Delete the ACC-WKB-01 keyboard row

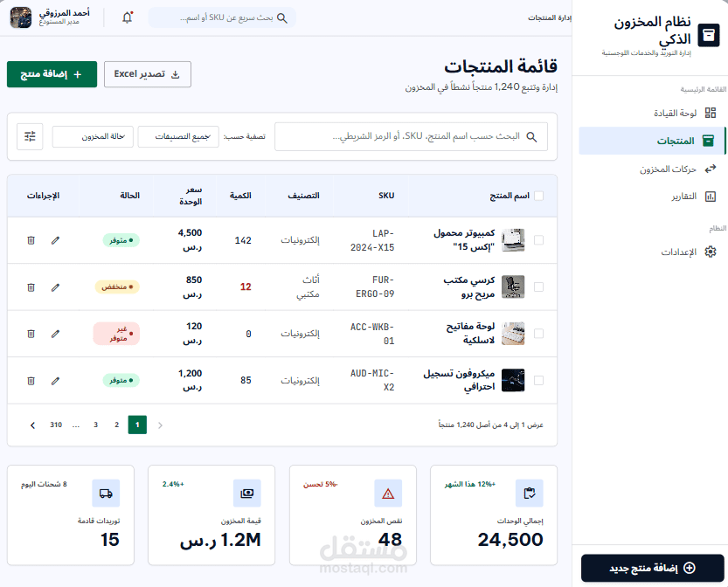pos(31,334)
